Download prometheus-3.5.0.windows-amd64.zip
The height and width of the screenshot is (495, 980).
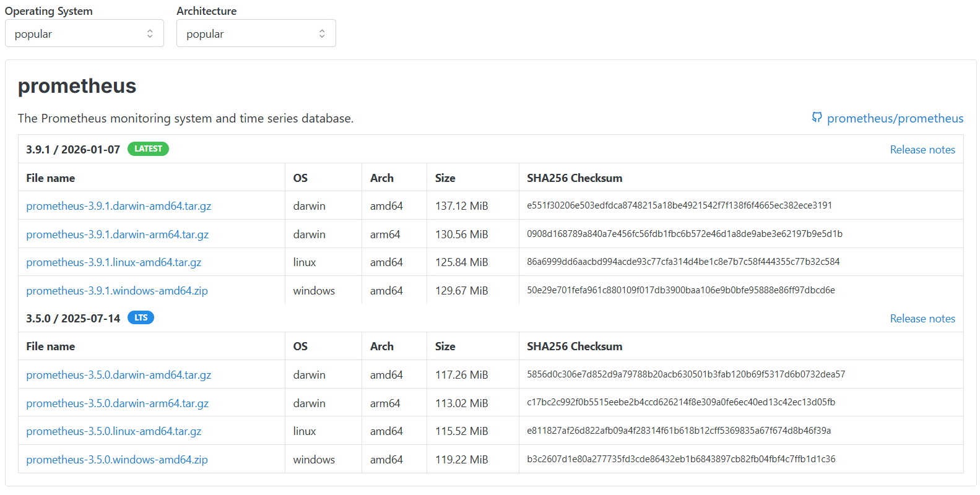coord(117,460)
